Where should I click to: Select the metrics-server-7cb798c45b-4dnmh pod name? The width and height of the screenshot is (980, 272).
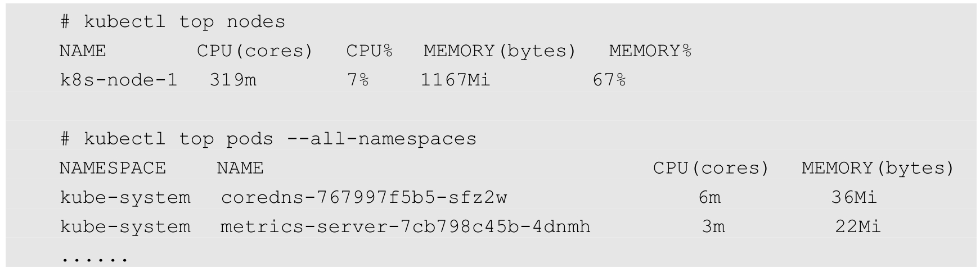(x=405, y=227)
